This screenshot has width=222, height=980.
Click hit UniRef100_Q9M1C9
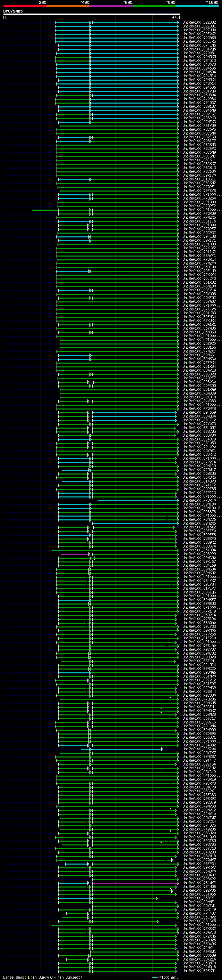(199, 466)
